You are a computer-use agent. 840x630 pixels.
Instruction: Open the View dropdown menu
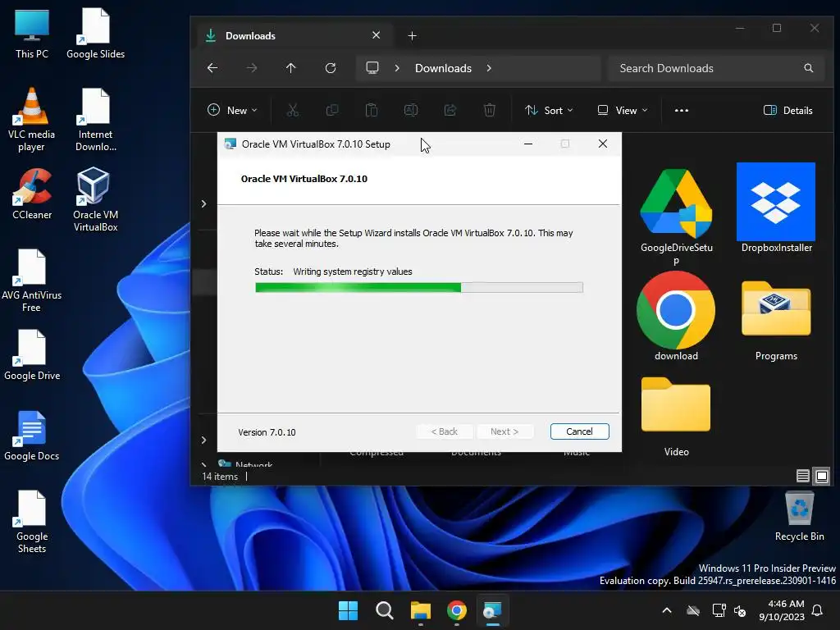tap(623, 111)
